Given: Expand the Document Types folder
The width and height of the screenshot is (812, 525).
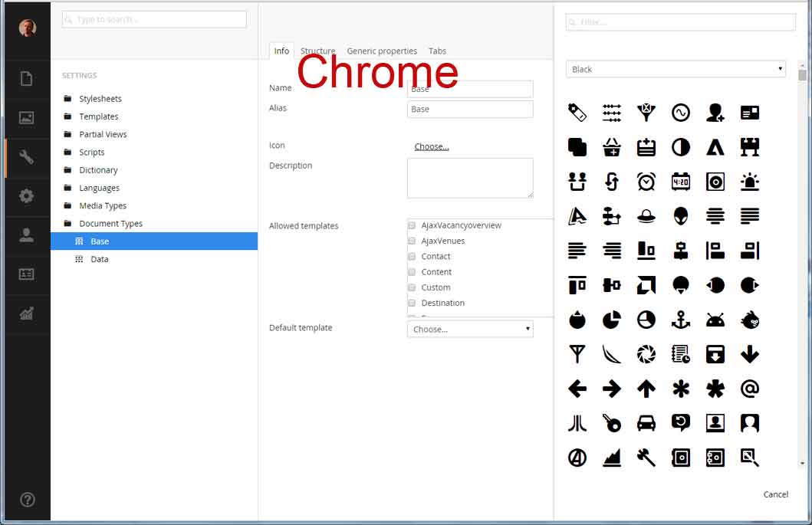Looking at the screenshot, I should 110,224.
